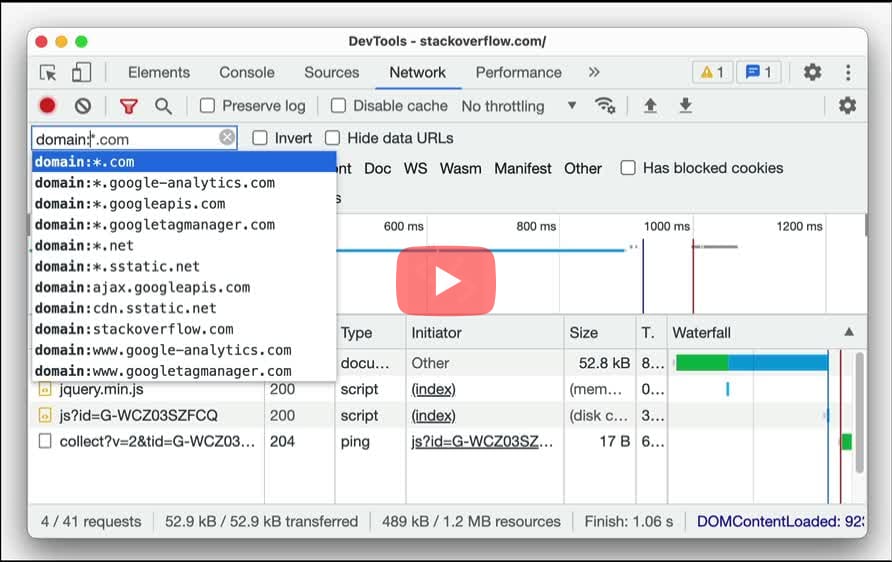This screenshot has width=892, height=562.
Task: Sort by Waterfall using the sort arrow
Action: [x=849, y=332]
